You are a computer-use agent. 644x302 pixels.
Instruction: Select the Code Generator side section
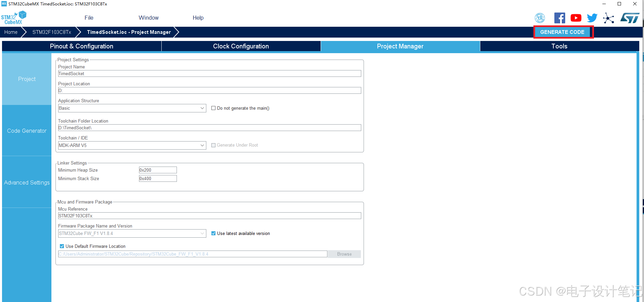pyautogui.click(x=27, y=131)
